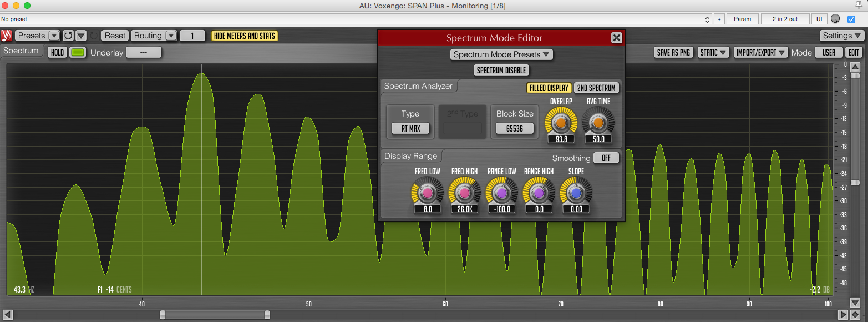The height and width of the screenshot is (322, 868).
Task: Open the Underlay selector
Action: (144, 53)
